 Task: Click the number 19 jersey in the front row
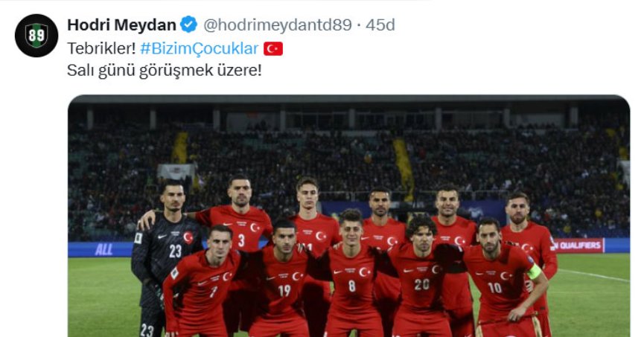click(284, 291)
